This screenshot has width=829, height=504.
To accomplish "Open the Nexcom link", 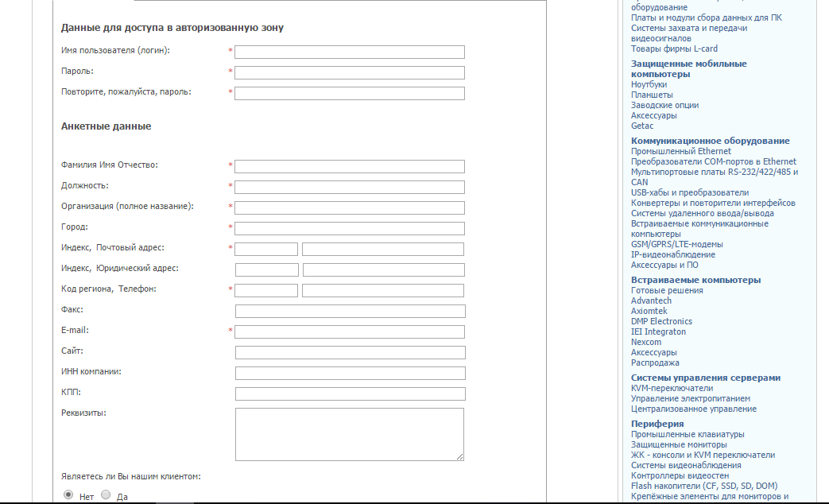I will (x=645, y=342).
